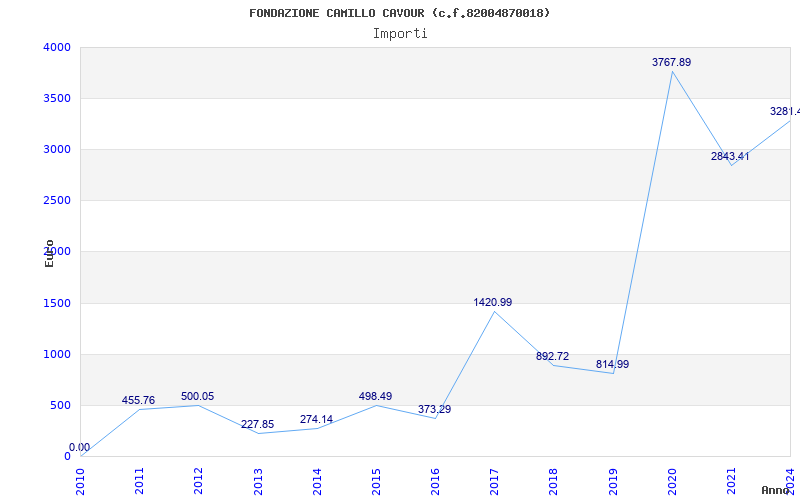Select the 0.00 data label
The height and width of the screenshot is (500, 800).
pos(80,447)
